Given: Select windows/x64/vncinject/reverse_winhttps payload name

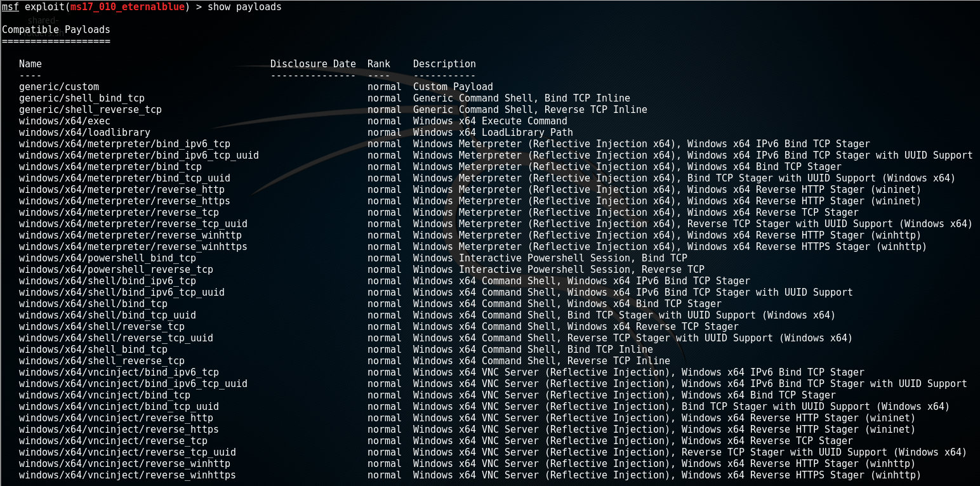Looking at the screenshot, I should coord(128,475).
